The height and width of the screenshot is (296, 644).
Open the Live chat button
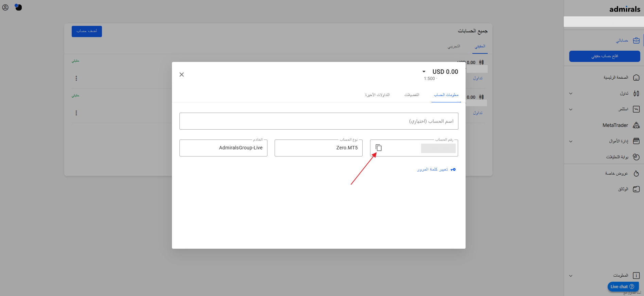623,287
